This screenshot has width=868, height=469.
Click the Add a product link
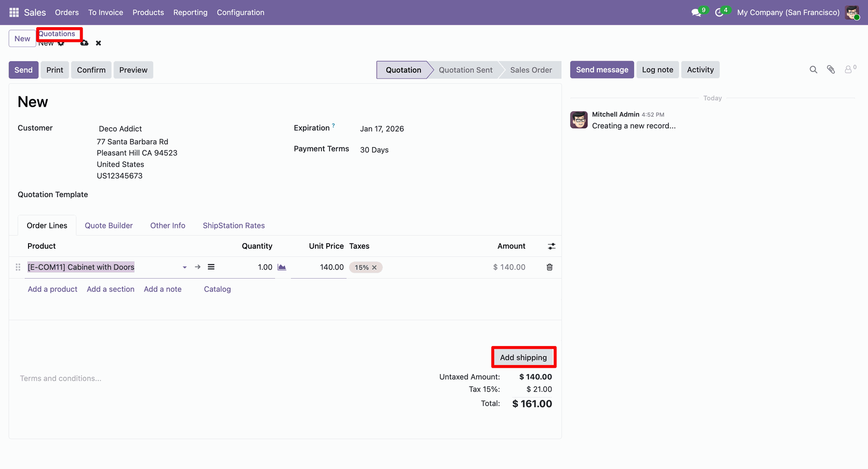[x=52, y=289]
